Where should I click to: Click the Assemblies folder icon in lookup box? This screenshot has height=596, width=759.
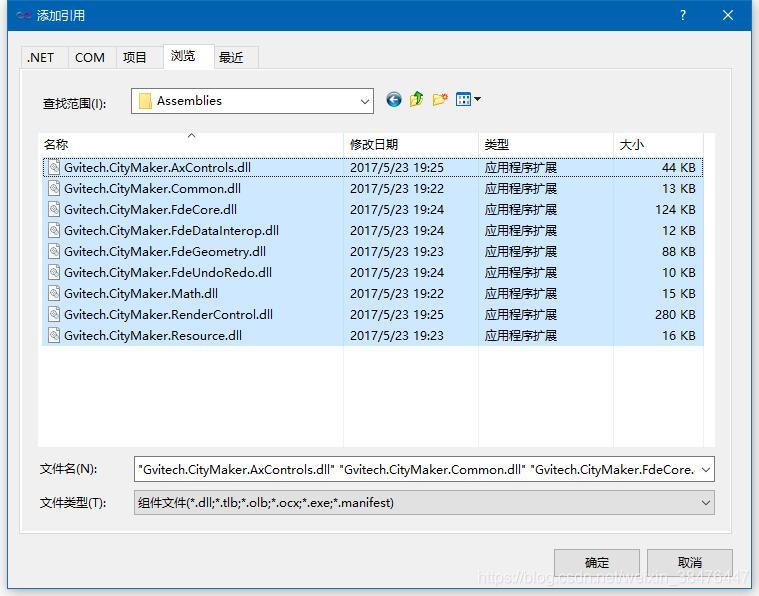pos(145,101)
